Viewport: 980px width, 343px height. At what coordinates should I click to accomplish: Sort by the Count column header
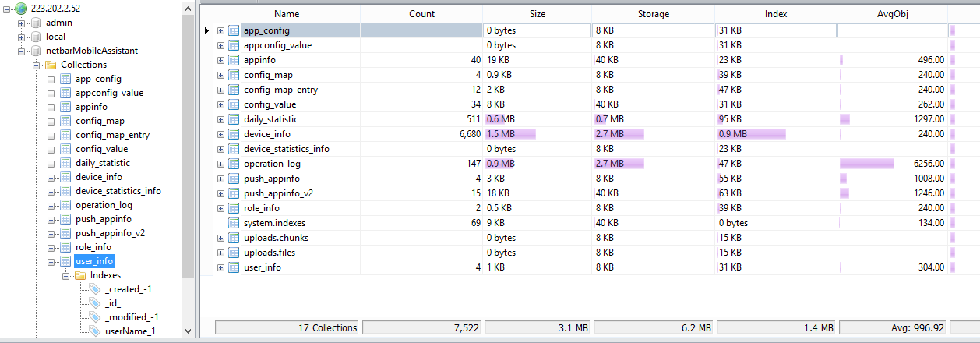(x=421, y=14)
